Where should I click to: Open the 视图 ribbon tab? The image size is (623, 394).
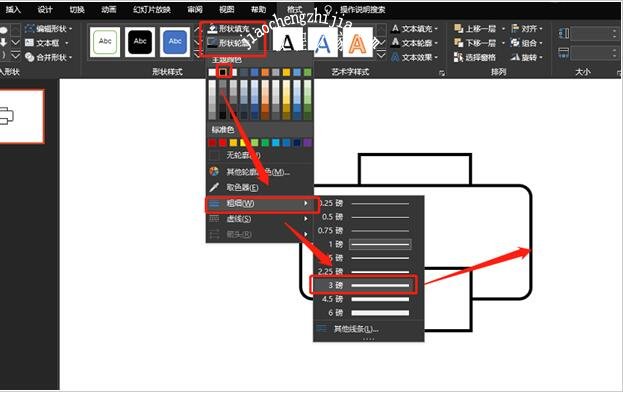pyautogui.click(x=226, y=10)
